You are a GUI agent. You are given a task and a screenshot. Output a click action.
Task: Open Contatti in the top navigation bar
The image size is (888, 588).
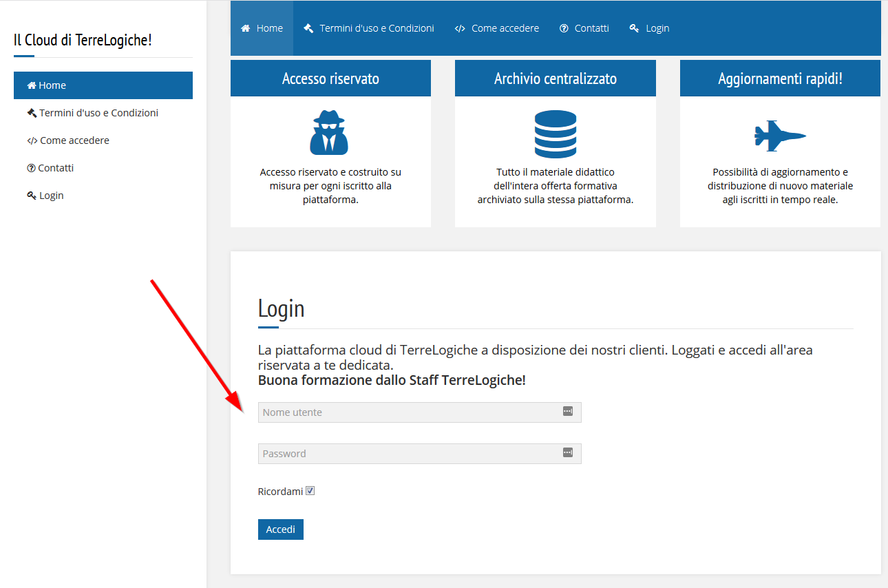[584, 28]
